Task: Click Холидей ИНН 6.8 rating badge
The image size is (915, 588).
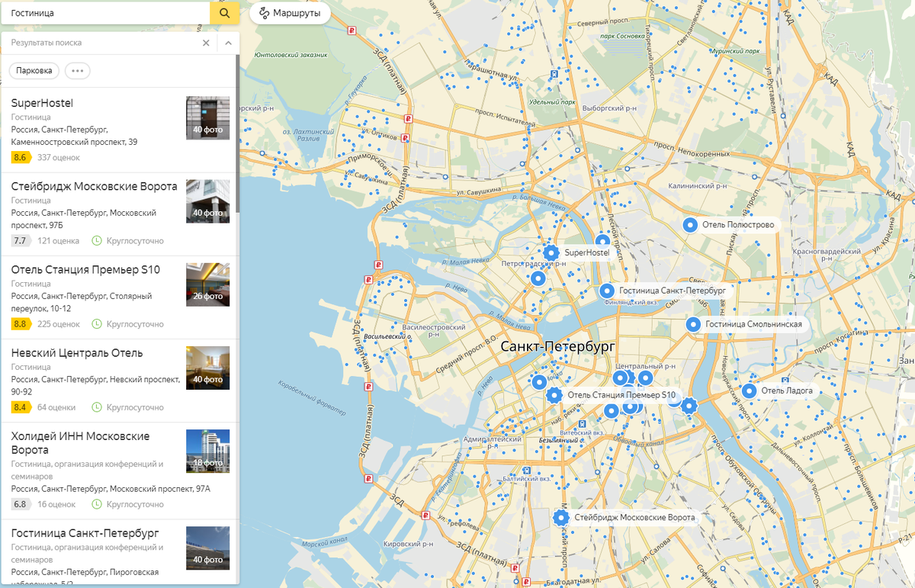Action: click(20, 504)
